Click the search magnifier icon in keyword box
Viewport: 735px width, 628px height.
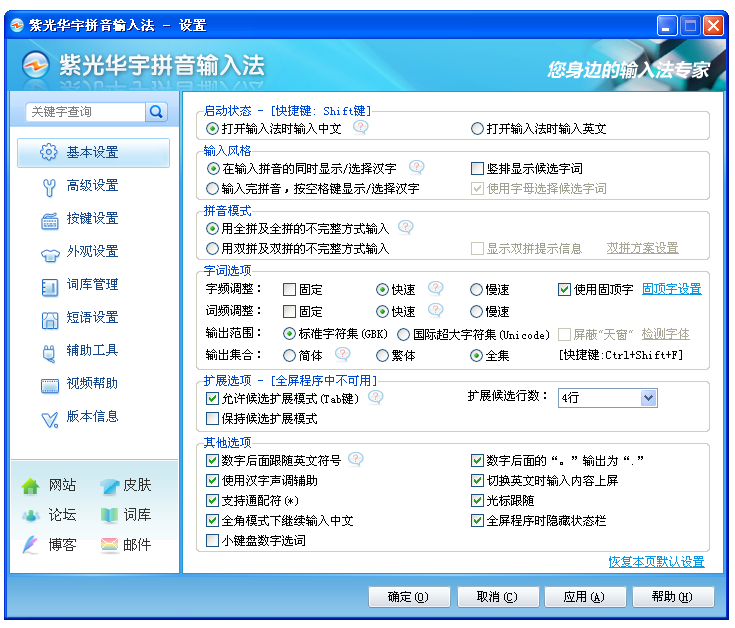point(156,112)
